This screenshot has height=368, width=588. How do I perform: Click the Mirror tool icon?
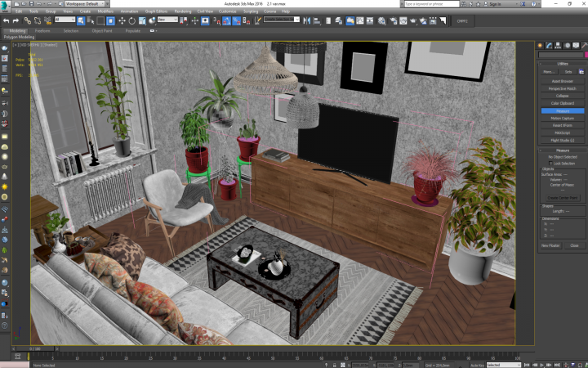point(307,21)
